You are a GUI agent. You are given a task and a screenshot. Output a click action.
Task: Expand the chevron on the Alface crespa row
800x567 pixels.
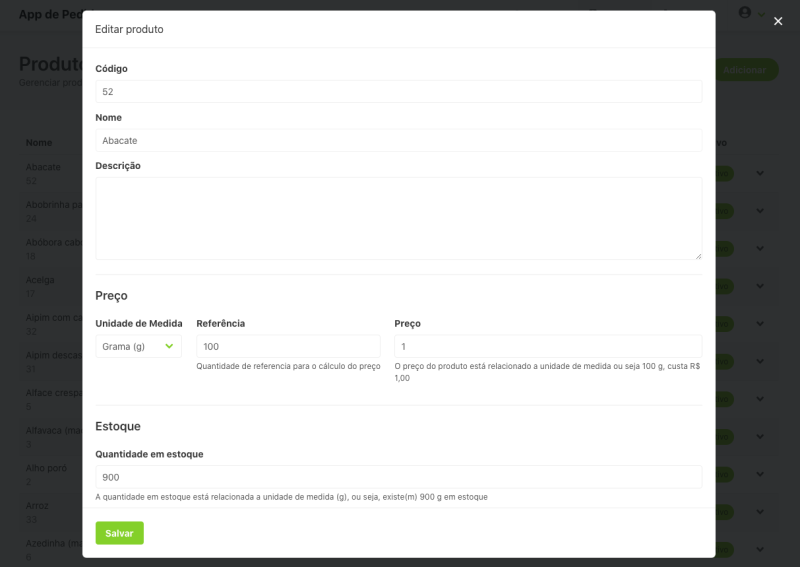[760, 400]
